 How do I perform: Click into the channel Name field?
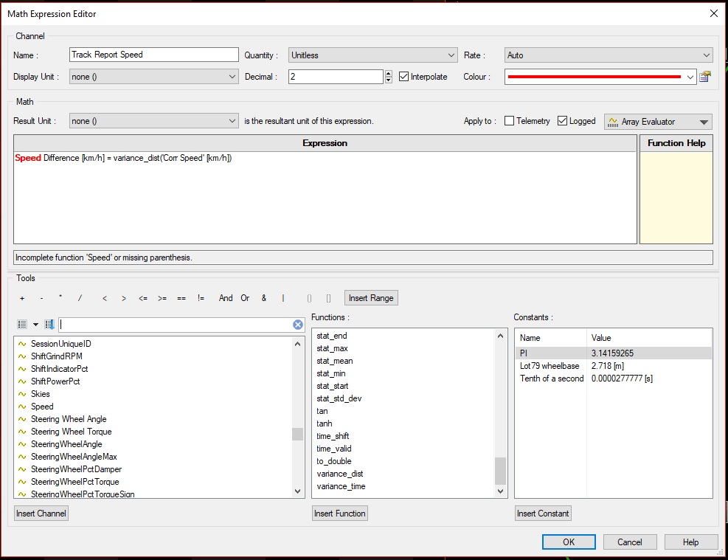153,55
